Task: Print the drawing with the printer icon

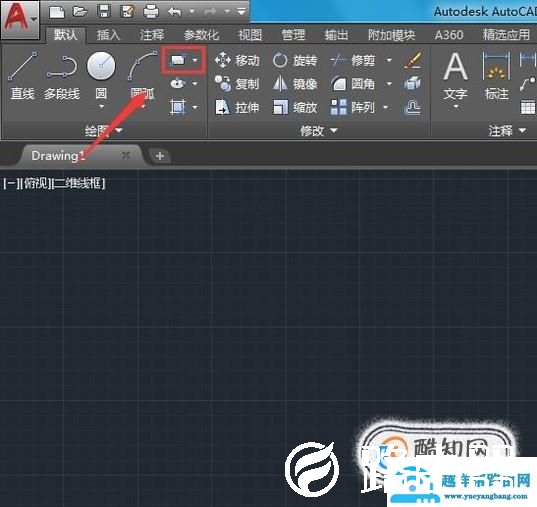Action: (151, 12)
